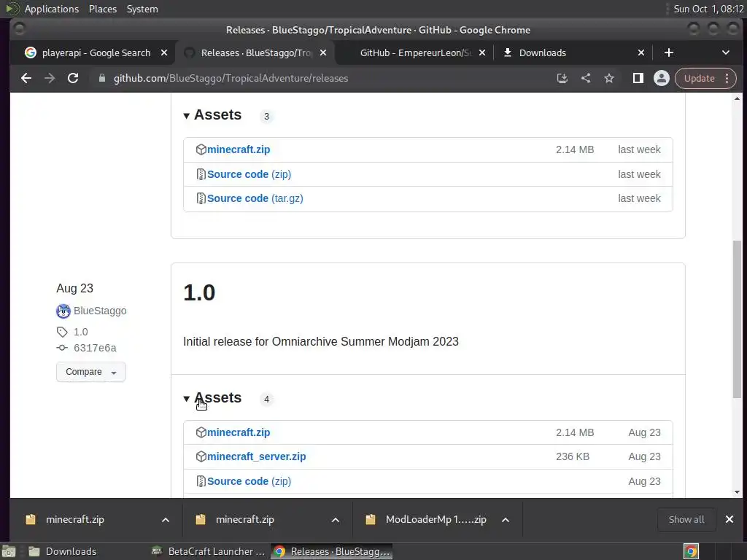Screen dimensions: 747x560
Task: Open a new browser tab
Action: pyautogui.click(x=668, y=52)
